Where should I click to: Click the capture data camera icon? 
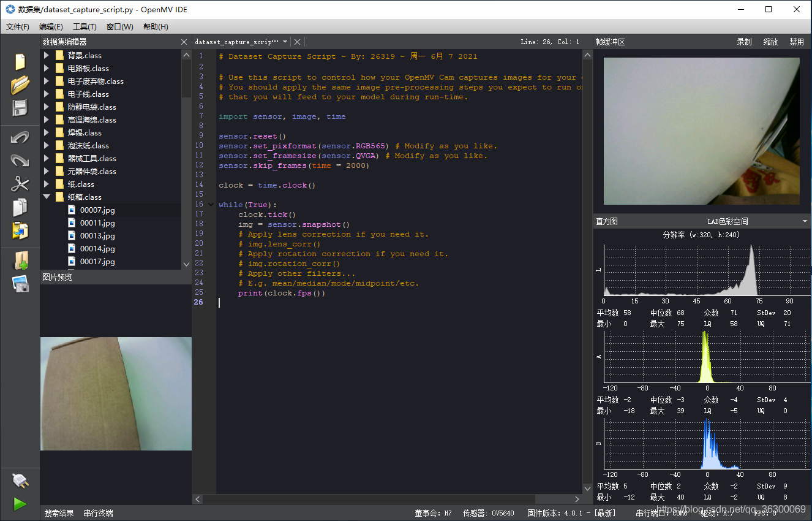coord(20,283)
